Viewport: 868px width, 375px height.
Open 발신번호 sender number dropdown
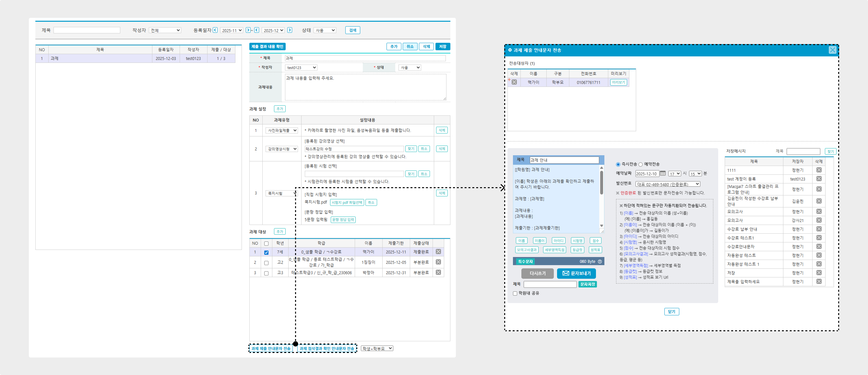(667, 184)
